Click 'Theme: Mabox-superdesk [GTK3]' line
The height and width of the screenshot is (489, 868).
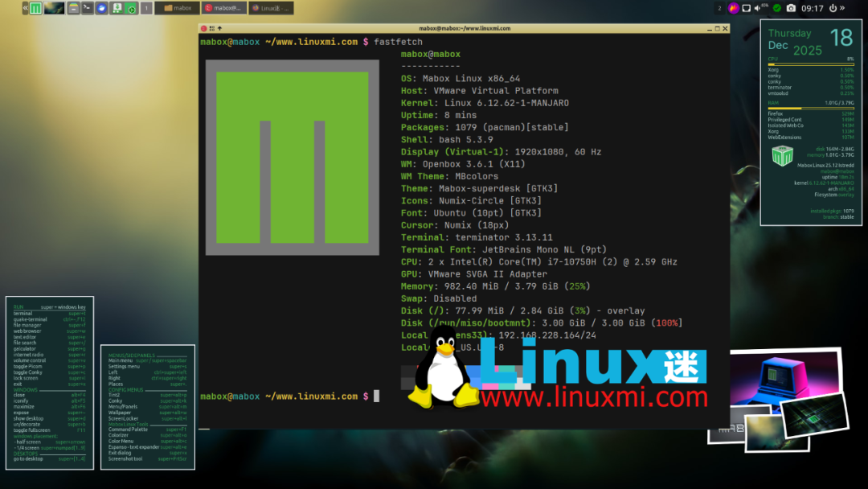(x=479, y=188)
